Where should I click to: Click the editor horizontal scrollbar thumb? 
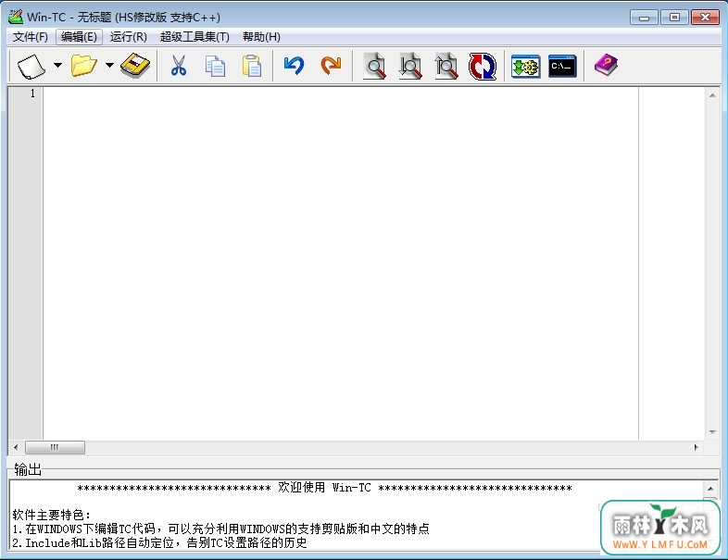pos(55,447)
